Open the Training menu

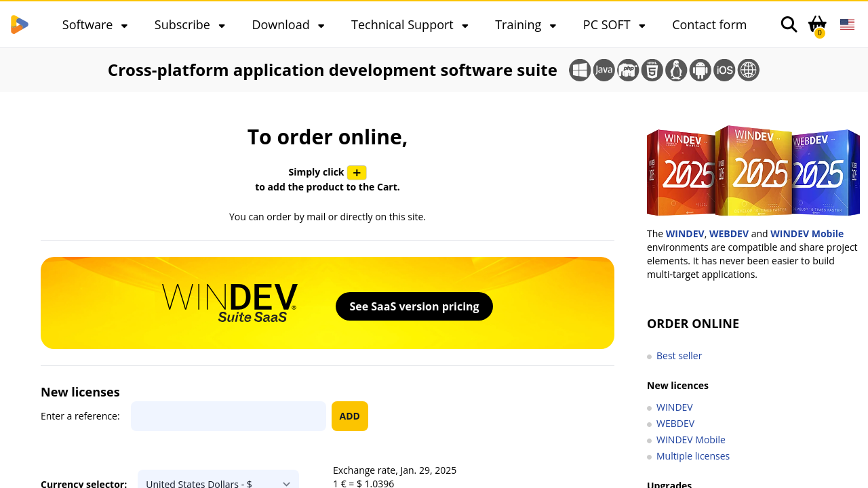click(526, 25)
